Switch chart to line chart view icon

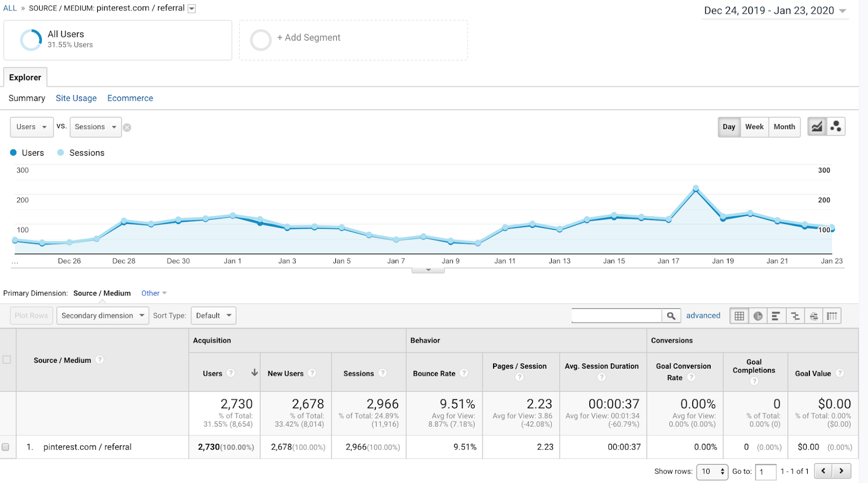click(x=817, y=127)
